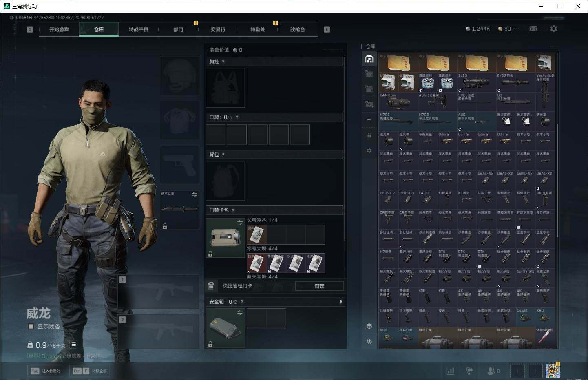The height and width of the screenshot is (380, 588).
Task: Pin the 安全箱 section with pin icon
Action: tap(340, 302)
